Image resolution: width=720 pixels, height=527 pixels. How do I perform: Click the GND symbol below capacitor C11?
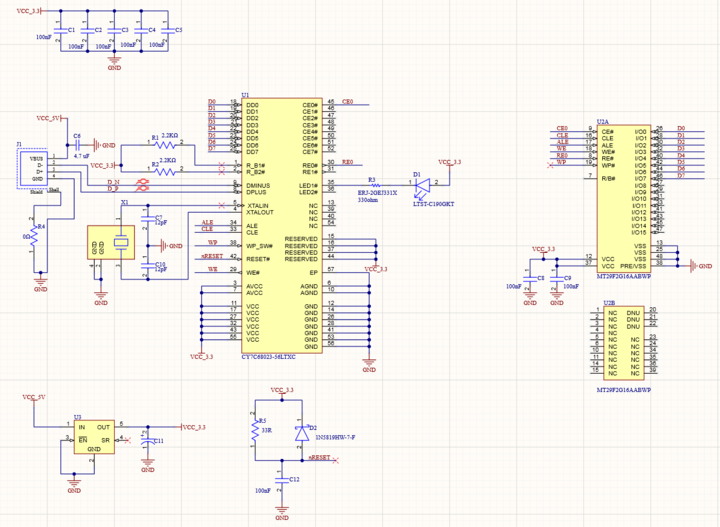coord(148,465)
